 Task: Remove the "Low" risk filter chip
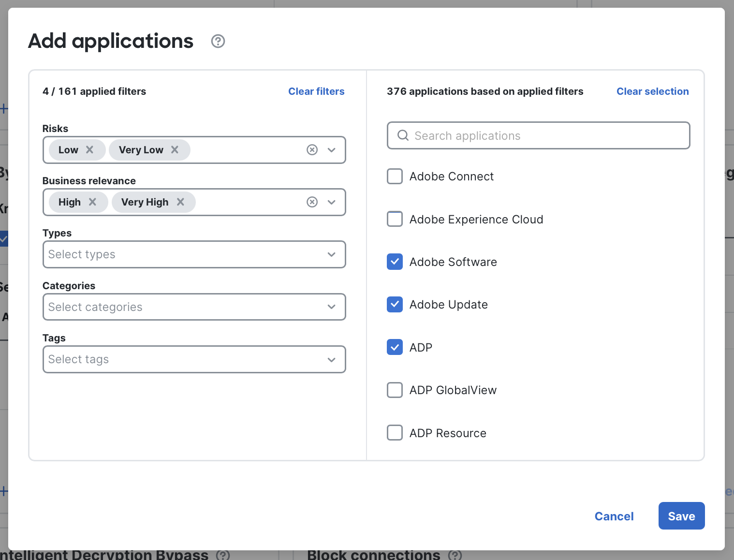point(89,150)
